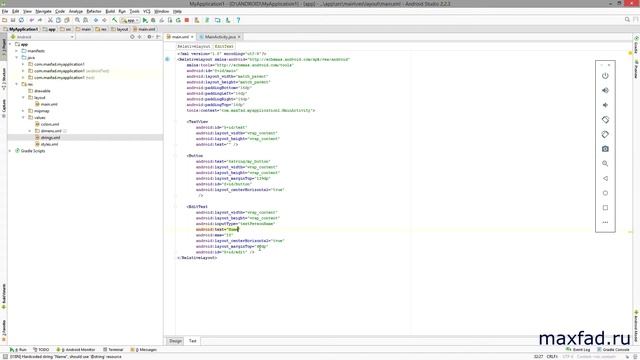Open the emulator extended controls ellipsis
This screenshot has height=360, width=640.
pos(605,222)
